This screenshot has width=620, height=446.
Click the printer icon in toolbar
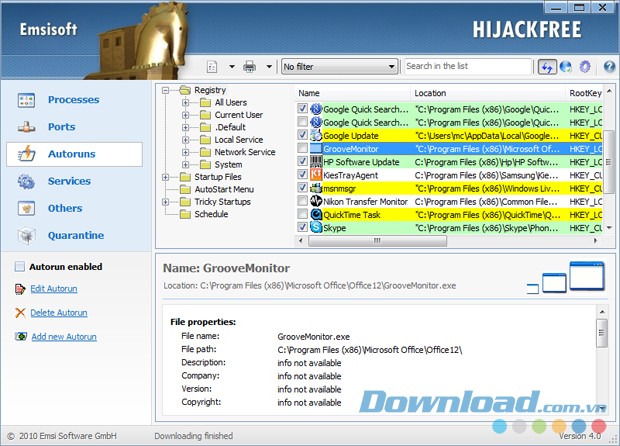[250, 66]
